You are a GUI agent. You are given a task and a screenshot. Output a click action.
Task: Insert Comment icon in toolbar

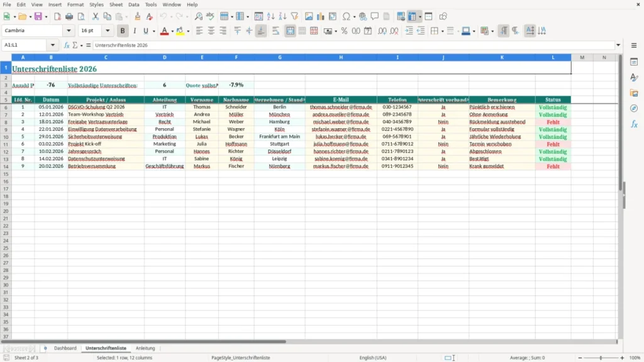coord(375,16)
